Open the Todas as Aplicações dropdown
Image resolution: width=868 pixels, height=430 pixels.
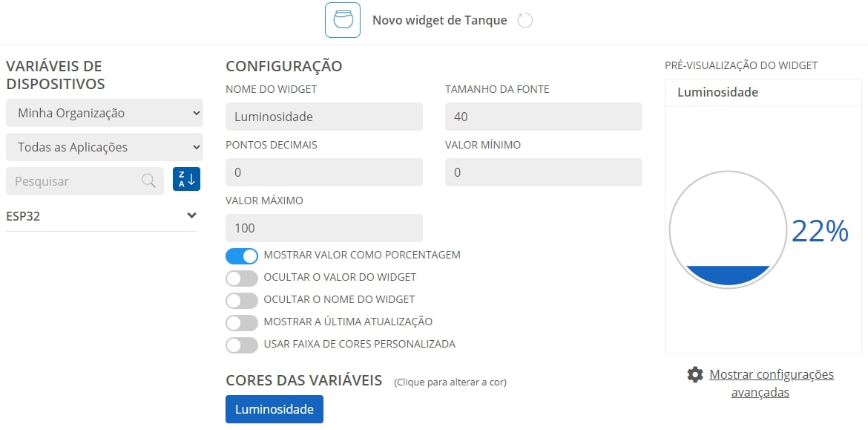click(x=105, y=147)
